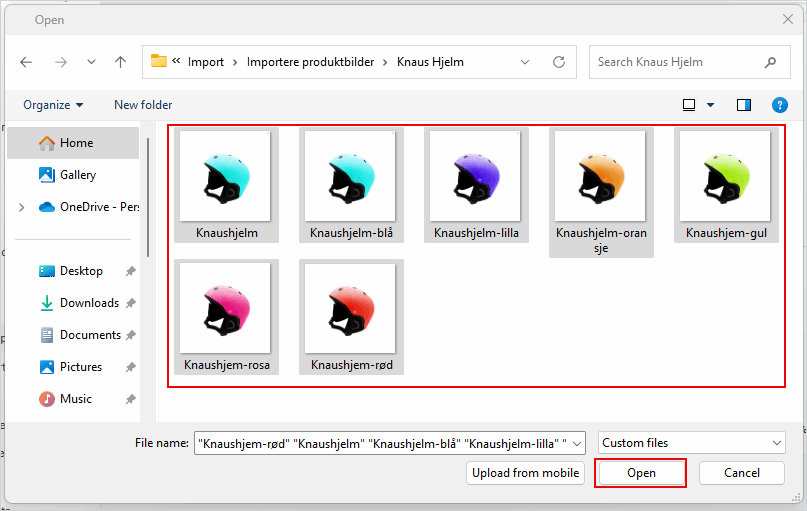Open the Organize menu

coord(53,105)
